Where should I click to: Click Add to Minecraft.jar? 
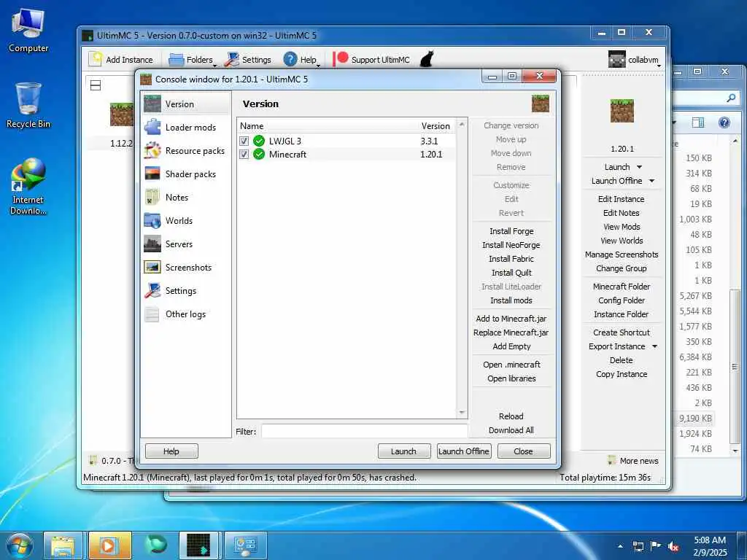[511, 319]
